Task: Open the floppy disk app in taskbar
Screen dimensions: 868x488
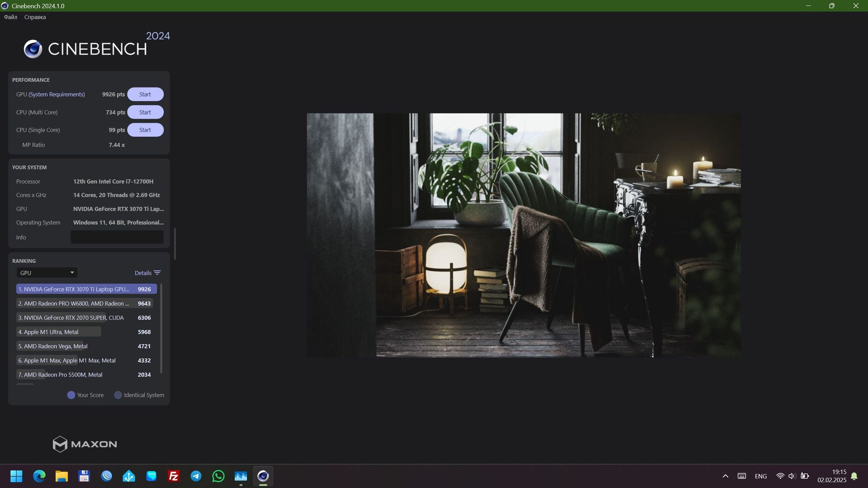Action: 84,476
